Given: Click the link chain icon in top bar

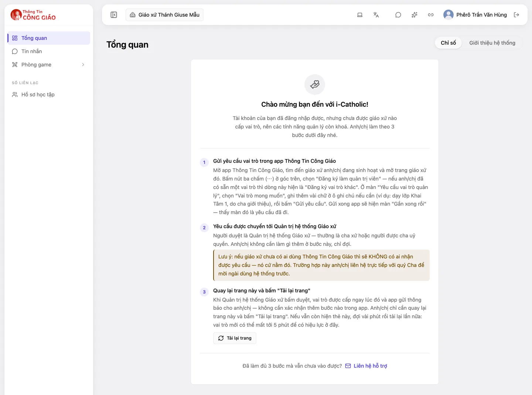Looking at the screenshot, I should point(431,15).
